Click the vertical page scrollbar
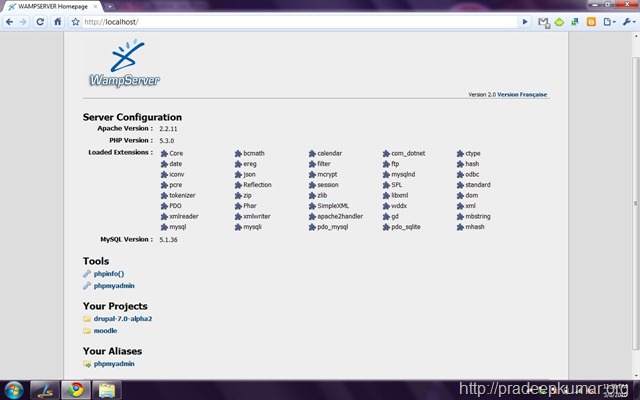Image resolution: width=640 pixels, height=400 pixels. tap(636, 203)
